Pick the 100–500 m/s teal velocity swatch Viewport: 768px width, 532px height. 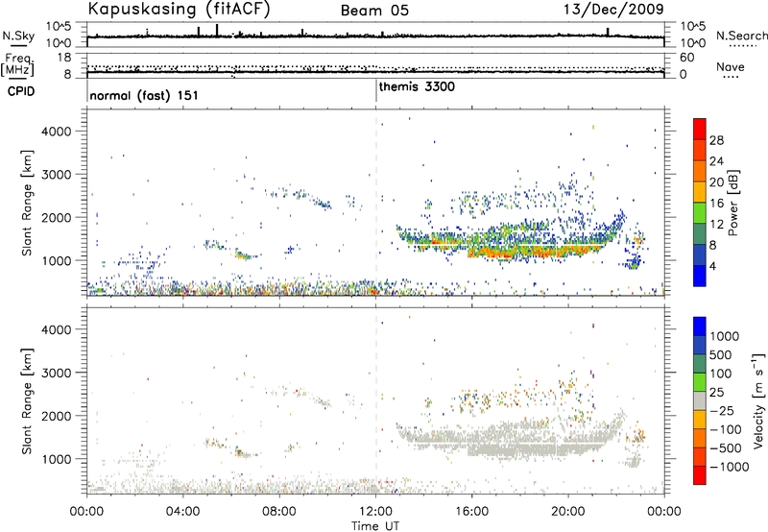tap(700, 364)
